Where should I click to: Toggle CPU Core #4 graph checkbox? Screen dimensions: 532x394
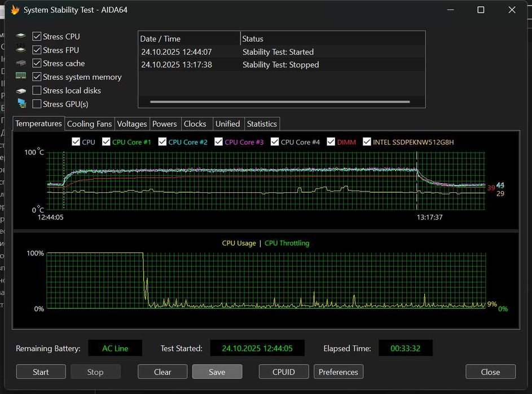(275, 141)
